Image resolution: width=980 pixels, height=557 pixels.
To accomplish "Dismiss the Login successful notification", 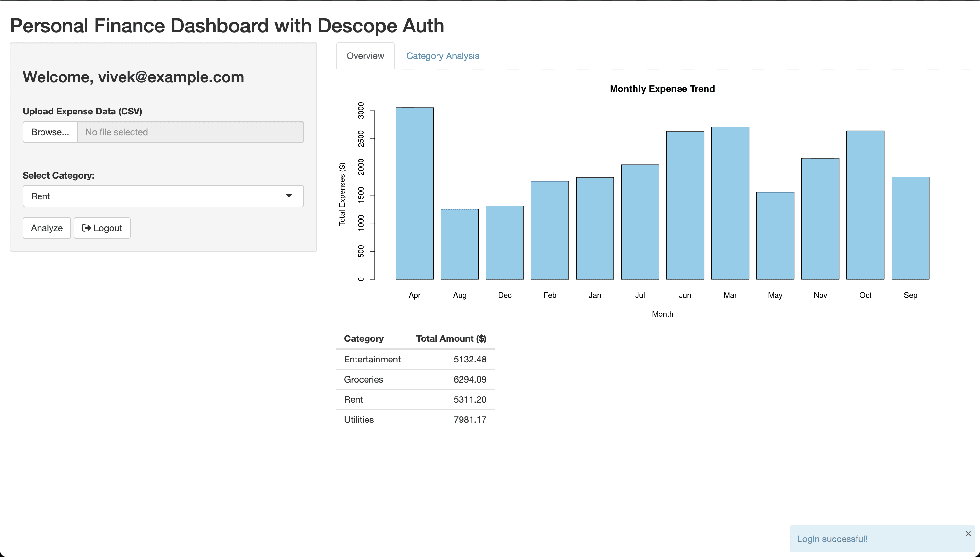I will tap(968, 534).
